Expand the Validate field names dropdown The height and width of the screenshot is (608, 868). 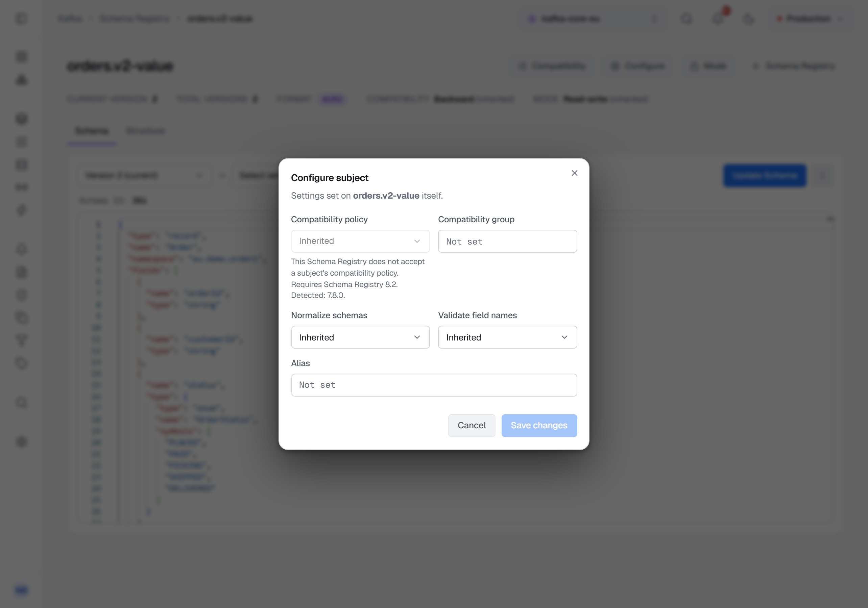point(507,337)
